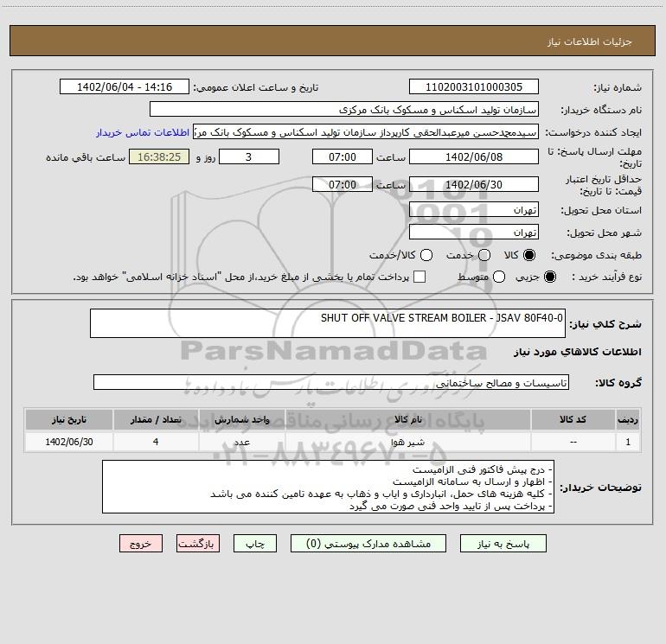Click the quantity cell showing 4
666x644 pixels.
(156, 442)
